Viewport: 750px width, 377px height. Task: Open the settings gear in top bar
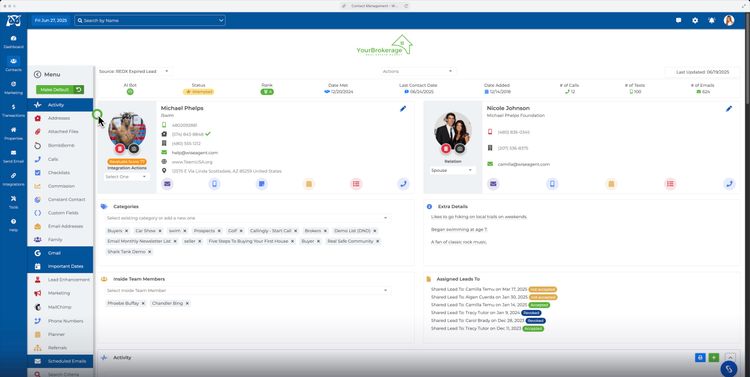695,21
